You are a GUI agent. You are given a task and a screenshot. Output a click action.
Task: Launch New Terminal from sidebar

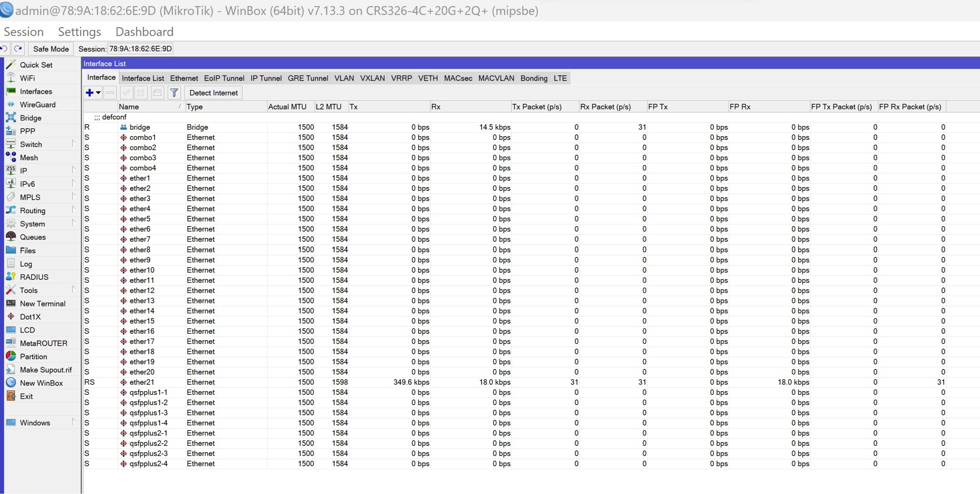(42, 303)
